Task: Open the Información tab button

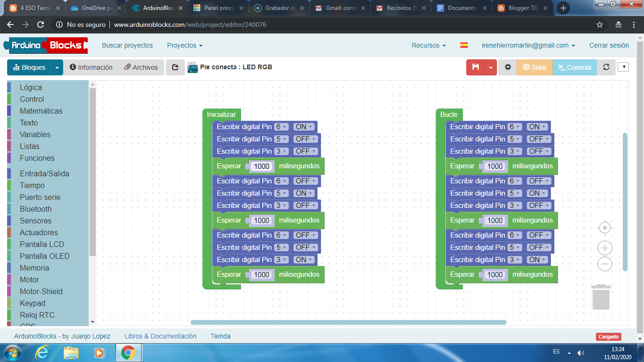Action: point(91,67)
